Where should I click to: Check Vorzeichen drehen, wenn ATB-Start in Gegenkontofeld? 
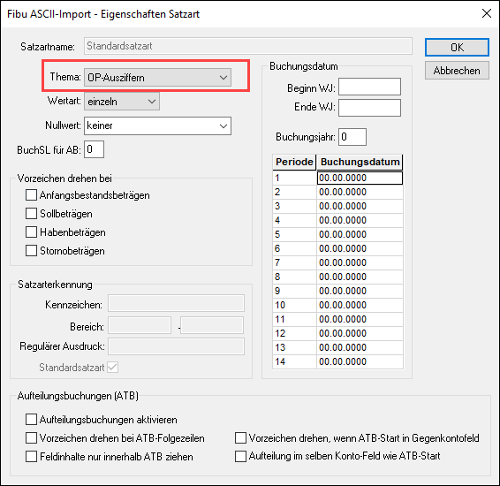pos(241,438)
